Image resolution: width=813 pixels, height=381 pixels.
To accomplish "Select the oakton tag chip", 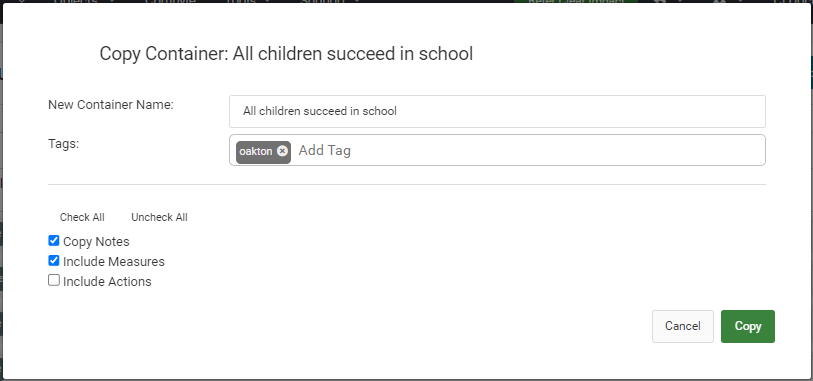I will tap(263, 152).
